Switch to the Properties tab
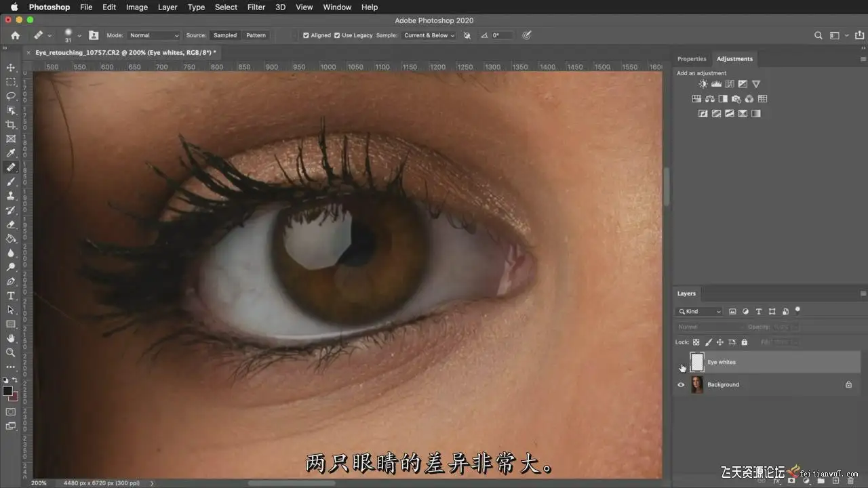The width and height of the screenshot is (868, 488). coord(692,59)
